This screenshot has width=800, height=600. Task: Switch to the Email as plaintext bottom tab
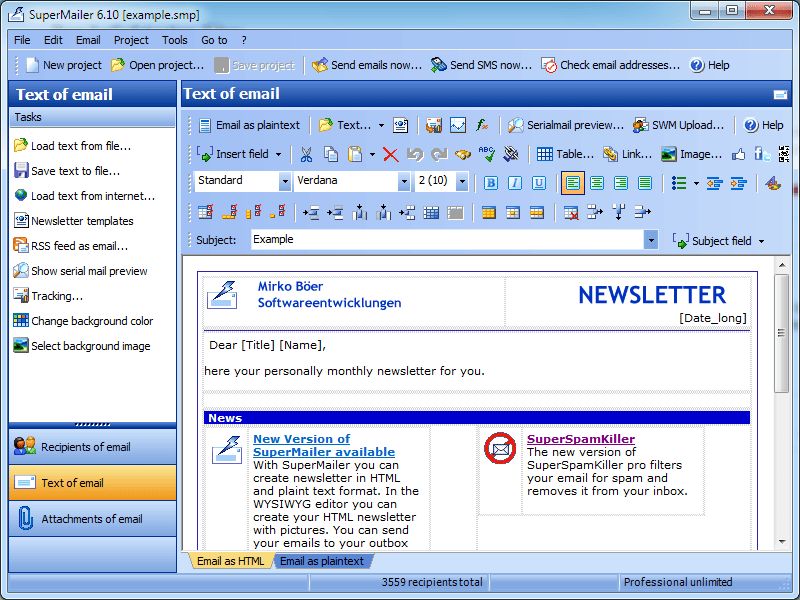322,561
